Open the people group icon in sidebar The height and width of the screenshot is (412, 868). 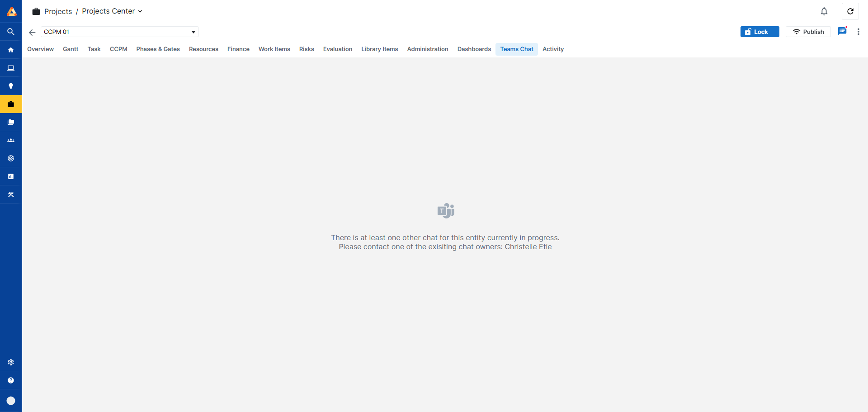click(x=11, y=140)
